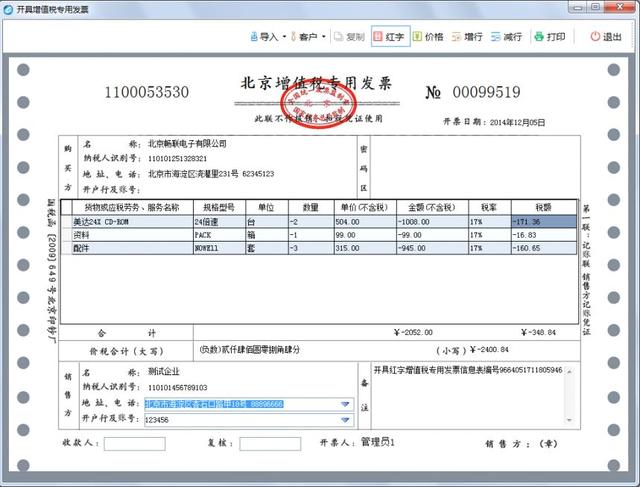This screenshot has width=640, height=487.
Task: Click the highlighted tax cell -171.36
Action: tap(544, 222)
